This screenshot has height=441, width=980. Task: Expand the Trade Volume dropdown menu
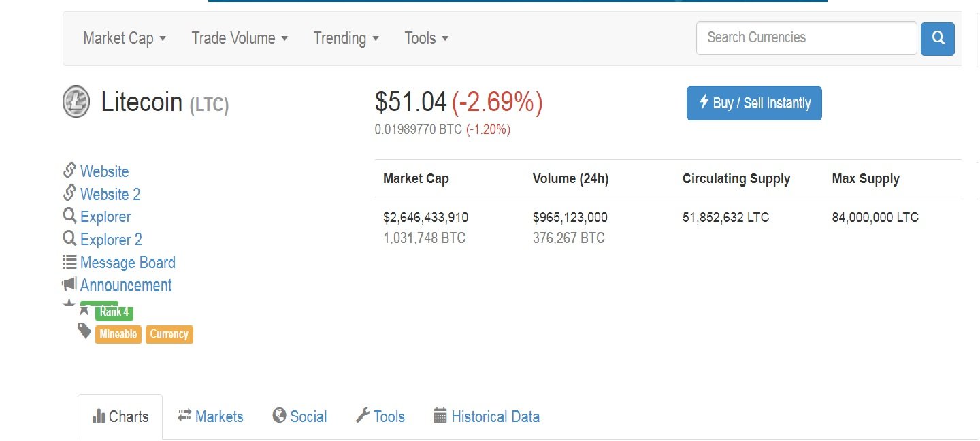point(240,38)
